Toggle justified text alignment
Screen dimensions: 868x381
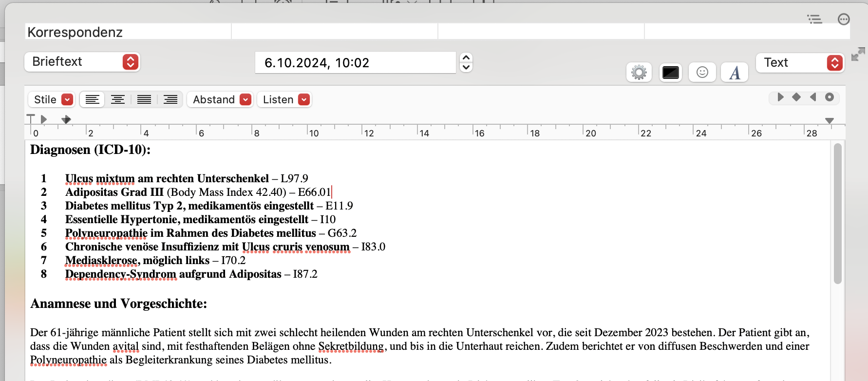pyautogui.click(x=144, y=99)
